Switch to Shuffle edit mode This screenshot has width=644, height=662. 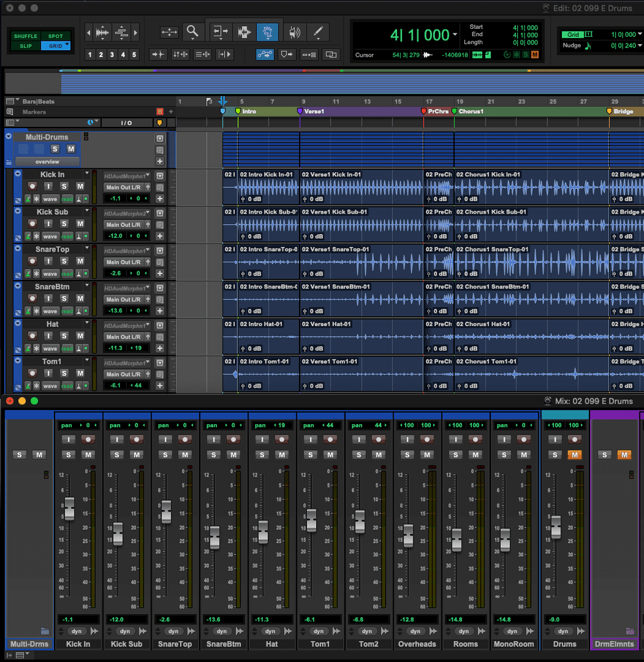click(x=26, y=36)
